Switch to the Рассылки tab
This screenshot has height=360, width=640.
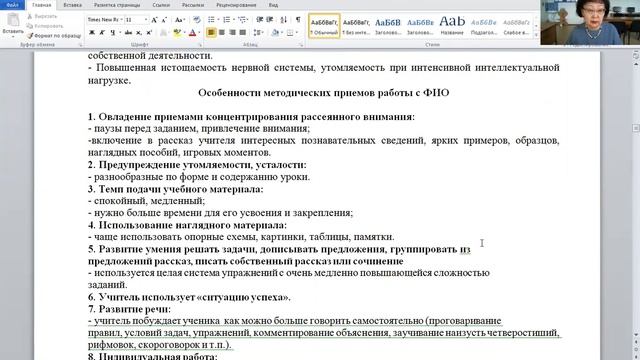[x=193, y=5]
